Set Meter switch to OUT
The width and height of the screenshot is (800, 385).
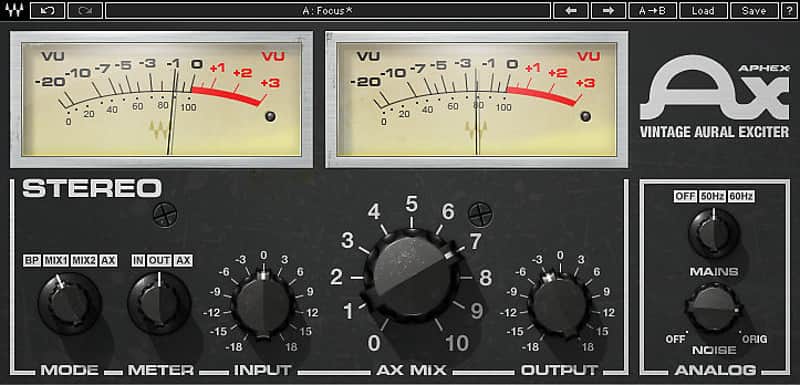click(160, 261)
